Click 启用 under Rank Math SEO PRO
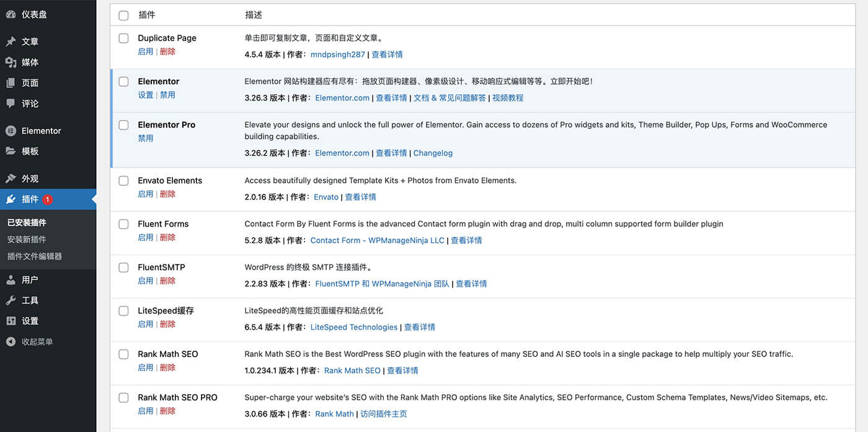 coord(146,412)
